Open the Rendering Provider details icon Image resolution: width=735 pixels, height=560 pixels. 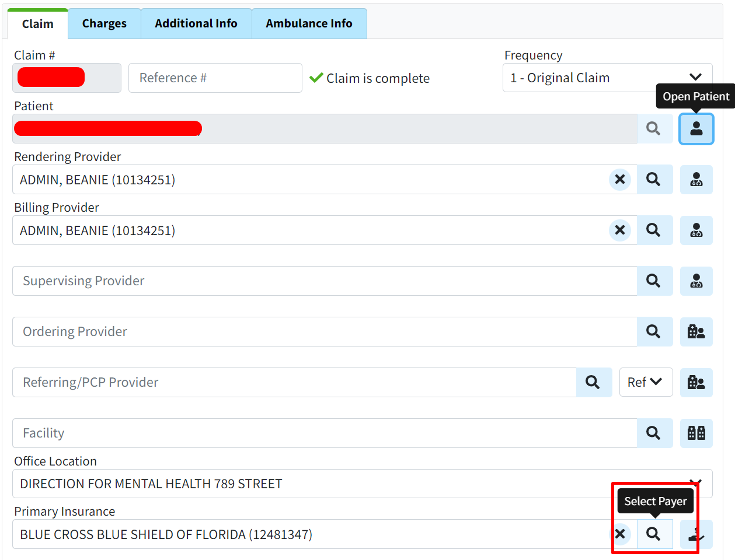click(696, 180)
